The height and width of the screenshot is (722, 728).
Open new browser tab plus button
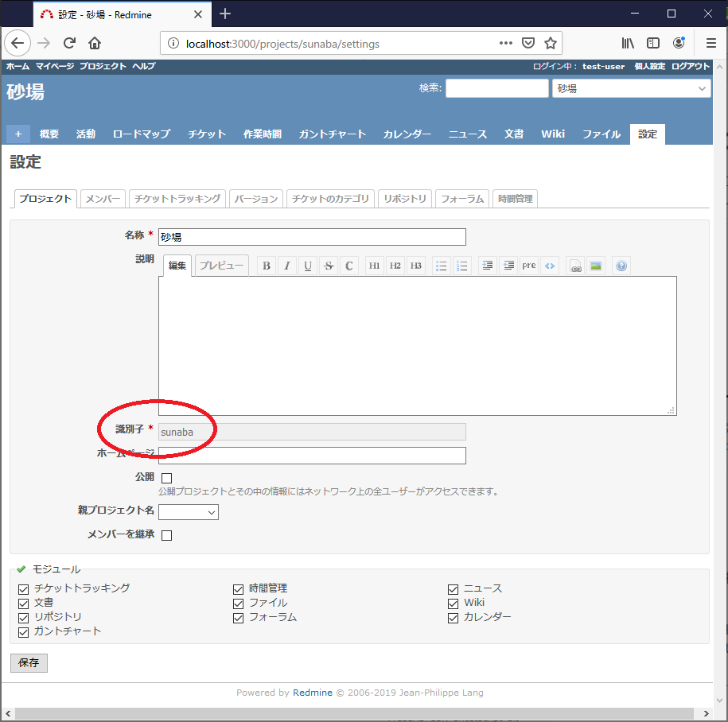pyautogui.click(x=225, y=14)
